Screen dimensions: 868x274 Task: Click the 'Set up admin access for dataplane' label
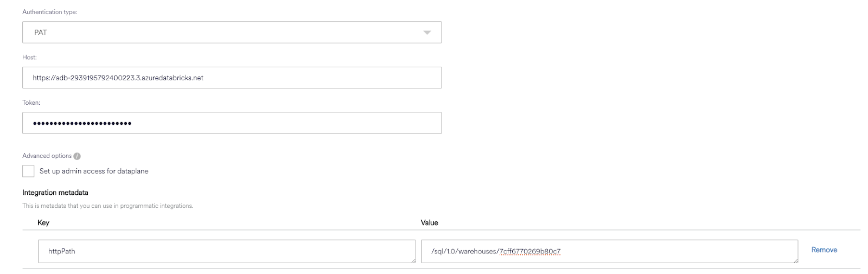click(94, 171)
